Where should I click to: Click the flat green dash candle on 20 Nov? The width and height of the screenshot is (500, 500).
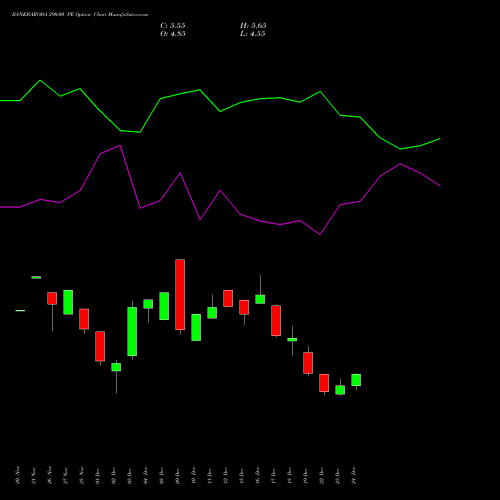pyautogui.click(x=20, y=310)
